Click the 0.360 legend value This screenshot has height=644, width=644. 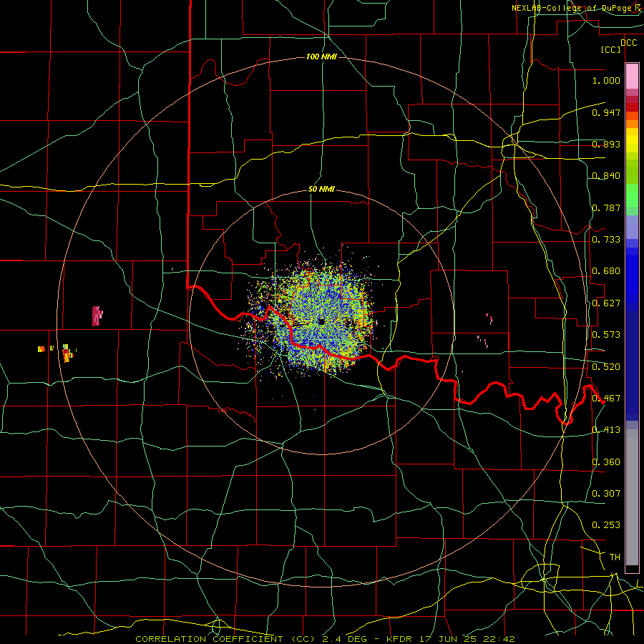point(606,462)
